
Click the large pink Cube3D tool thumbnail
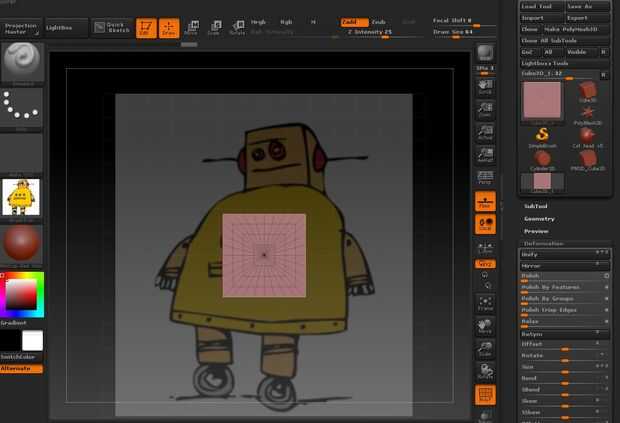[x=542, y=100]
